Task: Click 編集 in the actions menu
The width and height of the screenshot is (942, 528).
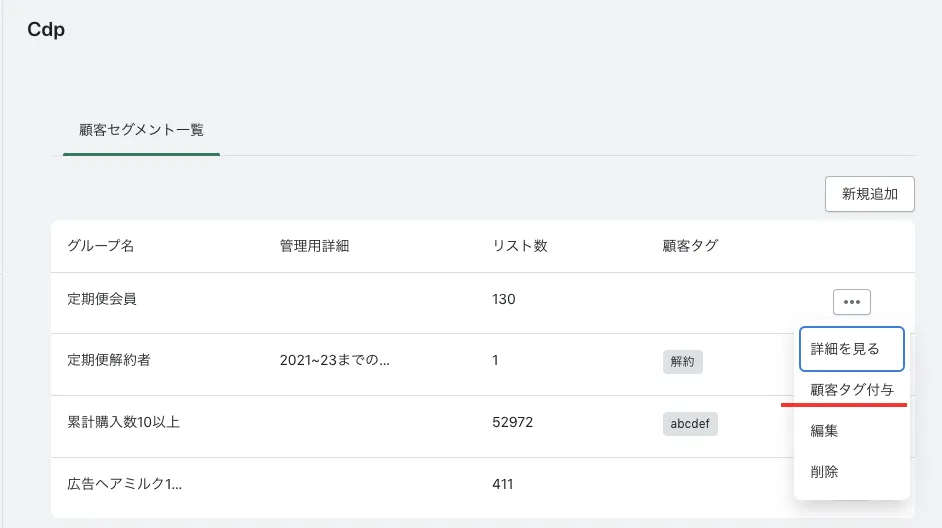Action: coord(824,431)
